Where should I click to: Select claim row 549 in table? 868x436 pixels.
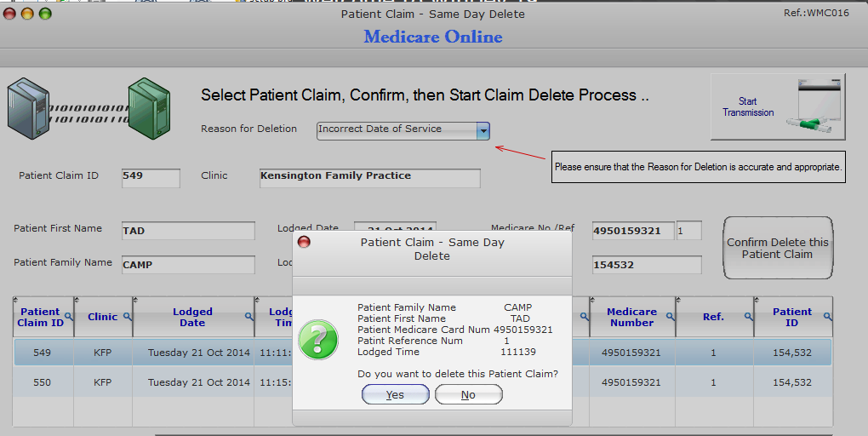point(422,353)
